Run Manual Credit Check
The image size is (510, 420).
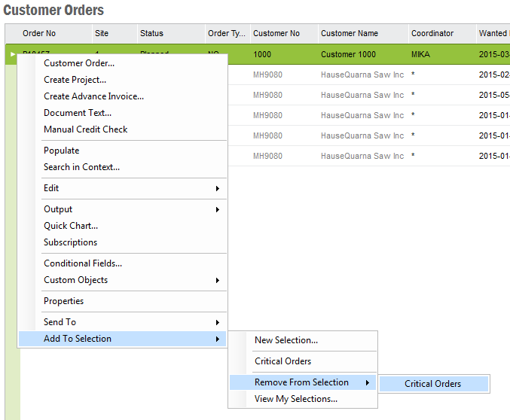click(85, 129)
